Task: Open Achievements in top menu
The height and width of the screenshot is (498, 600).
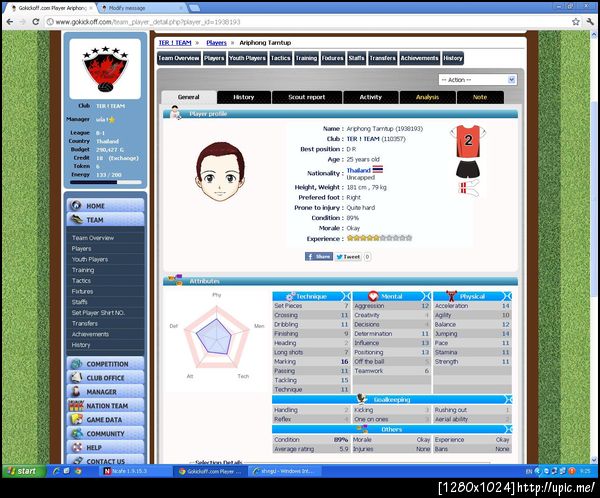Action: click(x=419, y=58)
